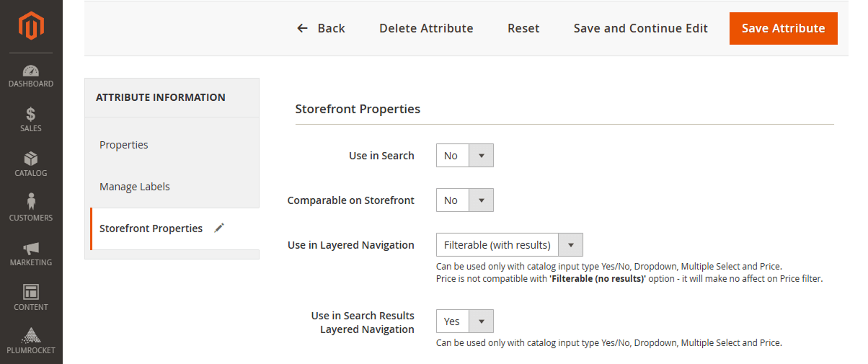Open the Dashboard gauge icon
Image resolution: width=868 pixels, height=364 pixels.
31,71
